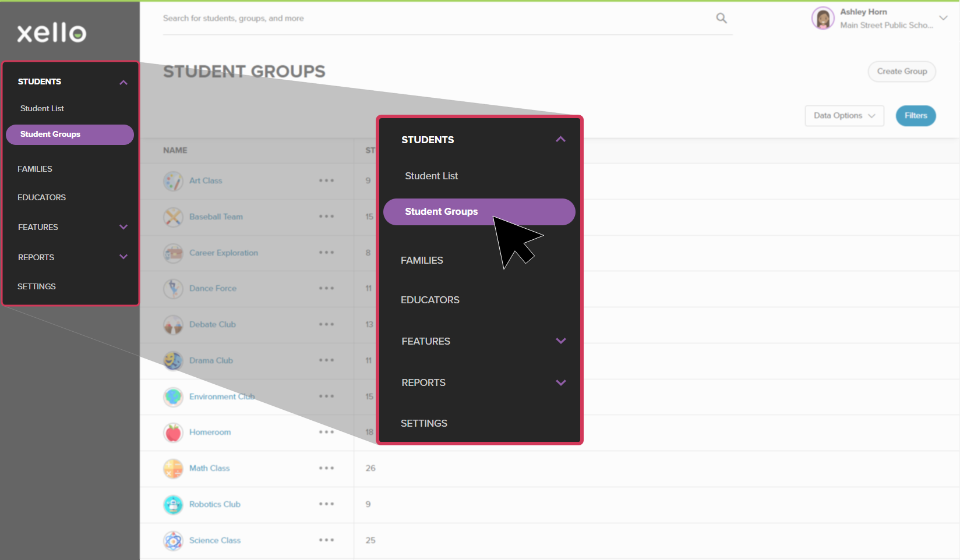Click the Environment Club globe icon

point(173,397)
